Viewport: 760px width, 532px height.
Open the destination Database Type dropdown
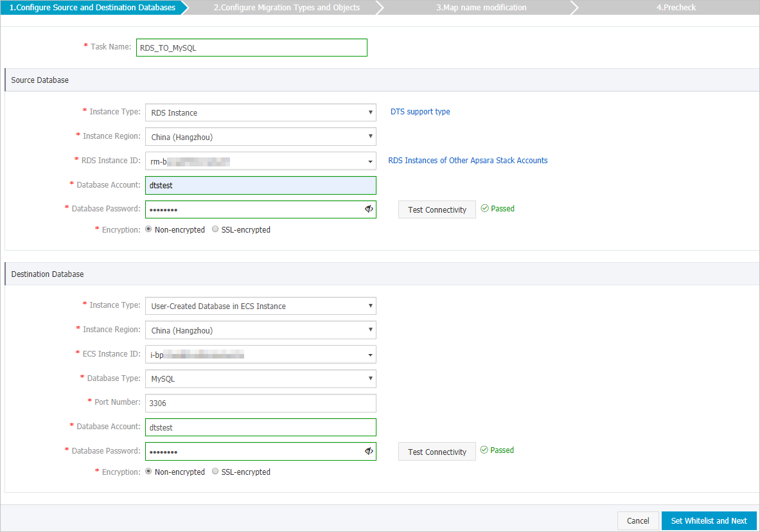[371, 378]
